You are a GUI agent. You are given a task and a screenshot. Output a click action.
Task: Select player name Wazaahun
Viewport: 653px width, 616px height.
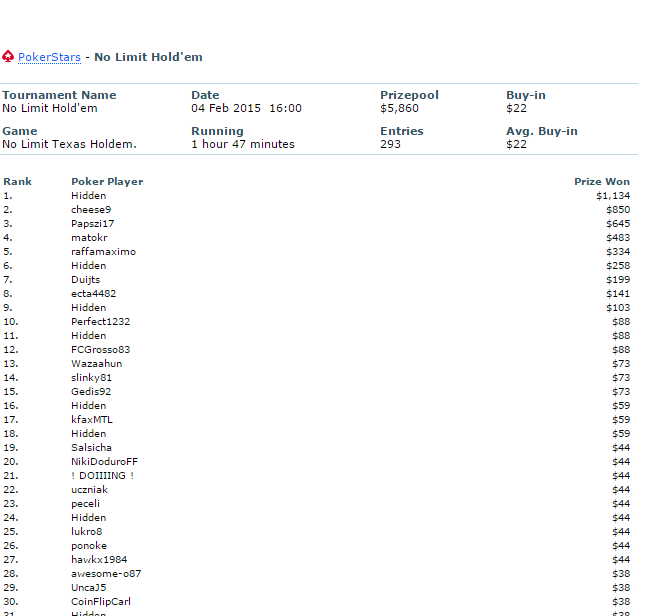[97, 364]
